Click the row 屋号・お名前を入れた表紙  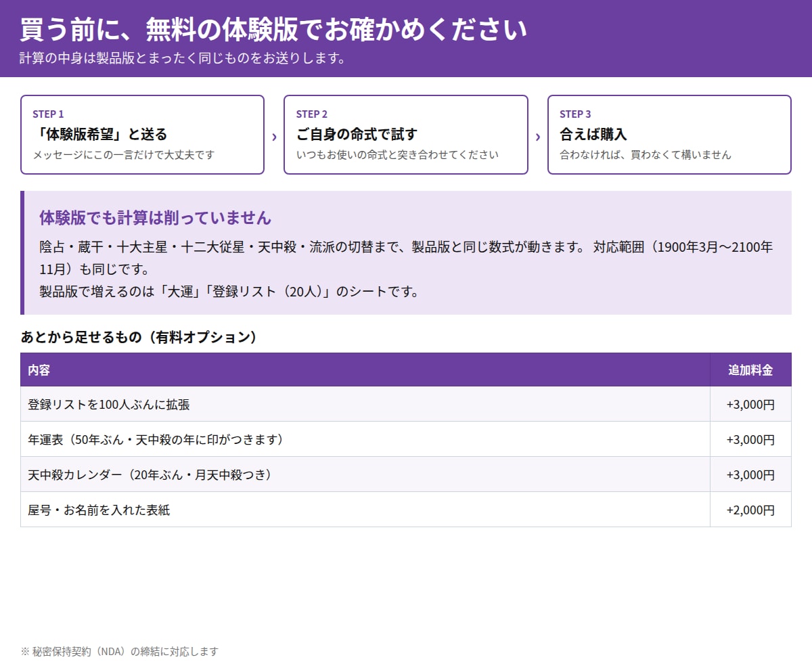(x=406, y=510)
